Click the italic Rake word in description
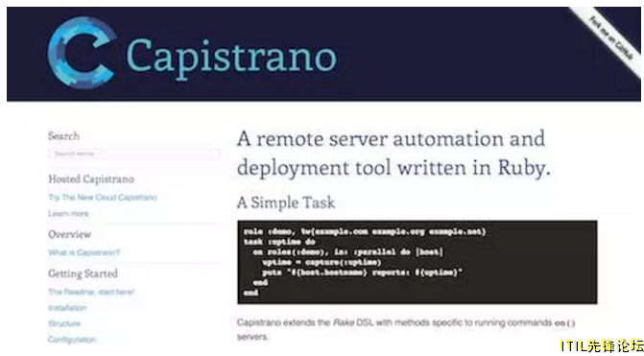This screenshot has width=644, height=356. (339, 322)
